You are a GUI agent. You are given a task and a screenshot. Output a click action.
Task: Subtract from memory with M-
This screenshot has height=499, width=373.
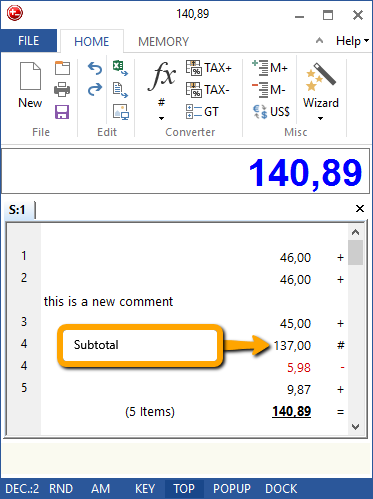pyautogui.click(x=269, y=90)
